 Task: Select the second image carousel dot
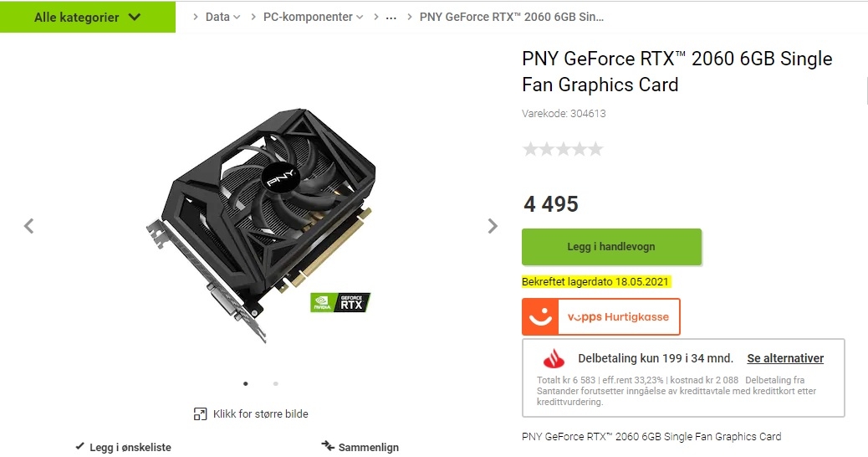click(276, 383)
